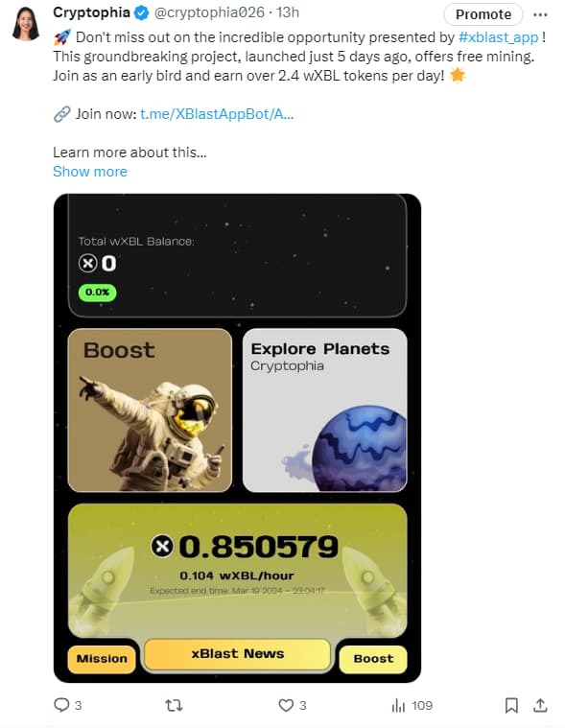Click the Cryptophia display name

pos(91,12)
